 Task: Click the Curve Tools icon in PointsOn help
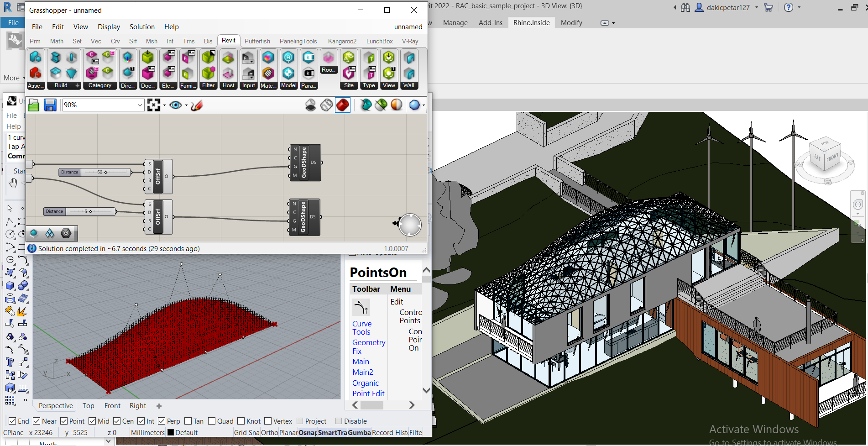(x=361, y=308)
